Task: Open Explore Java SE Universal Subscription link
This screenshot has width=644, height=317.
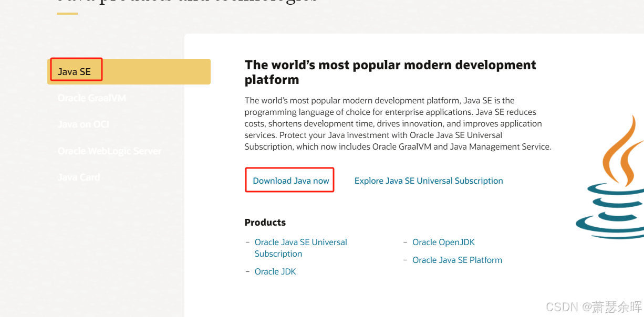Action: (x=429, y=181)
